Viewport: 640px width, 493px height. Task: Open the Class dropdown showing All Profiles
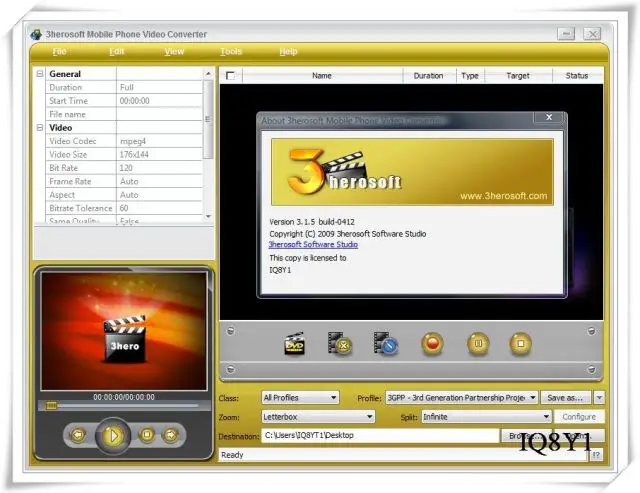(300, 398)
